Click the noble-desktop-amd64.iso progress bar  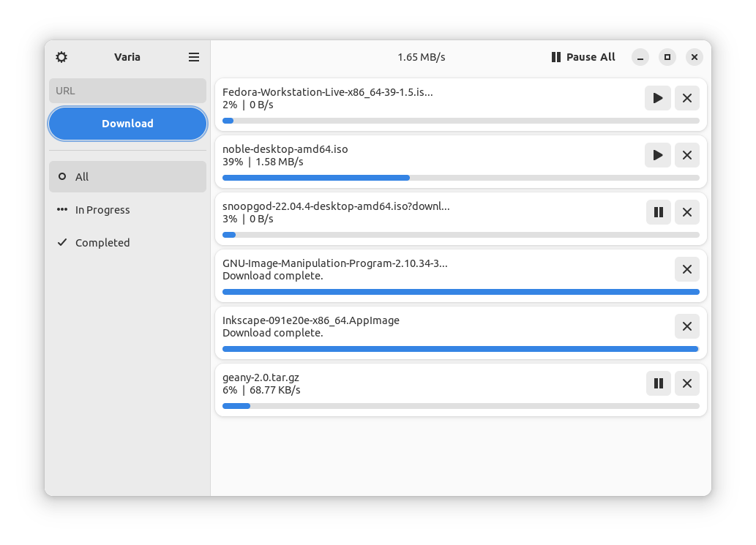pyautogui.click(x=460, y=177)
